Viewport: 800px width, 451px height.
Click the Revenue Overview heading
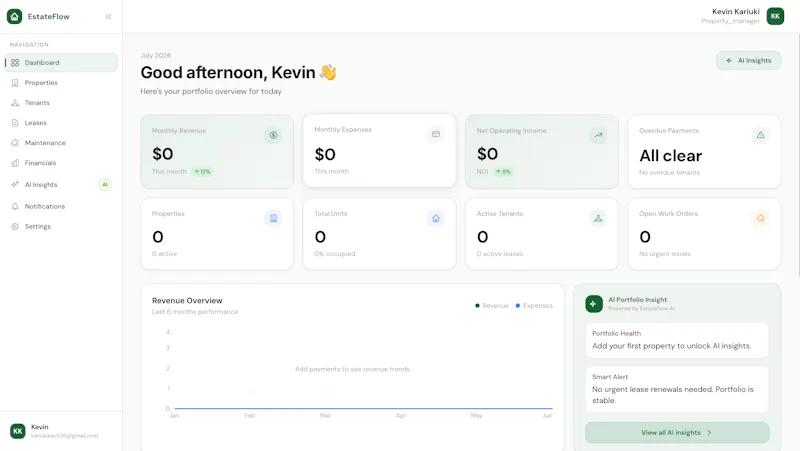187,300
